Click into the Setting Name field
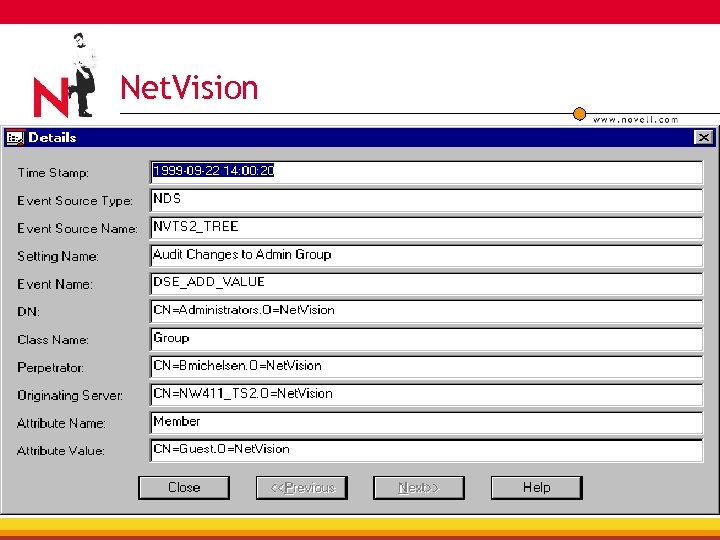The image size is (720, 540). [x=426, y=256]
